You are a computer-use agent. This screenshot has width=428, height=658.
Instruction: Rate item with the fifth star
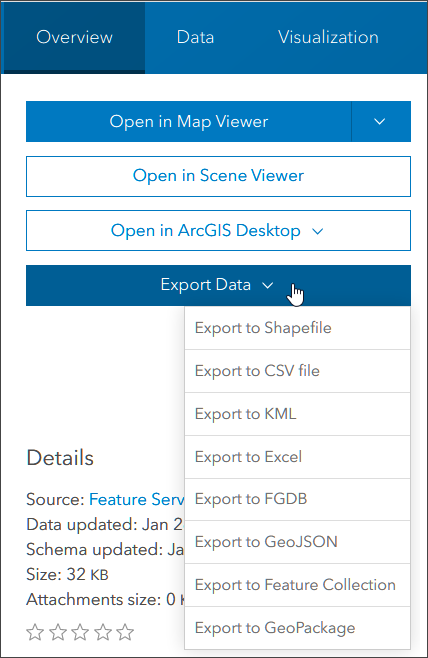pyautogui.click(x=125, y=632)
